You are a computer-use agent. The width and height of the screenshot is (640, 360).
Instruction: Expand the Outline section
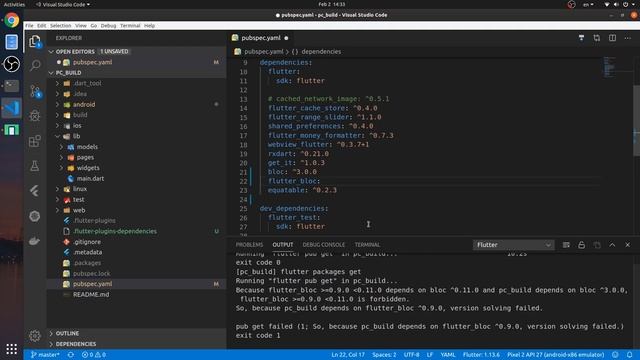[136, 333]
